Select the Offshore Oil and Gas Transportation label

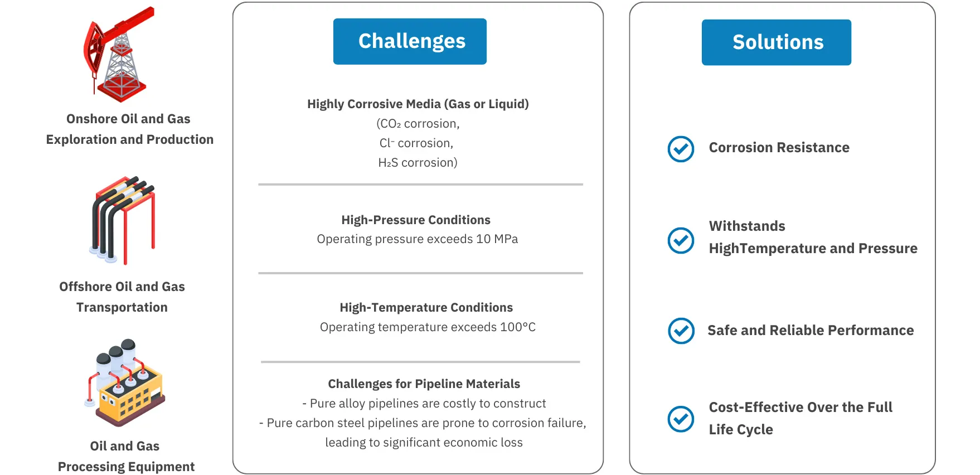pyautogui.click(x=122, y=297)
